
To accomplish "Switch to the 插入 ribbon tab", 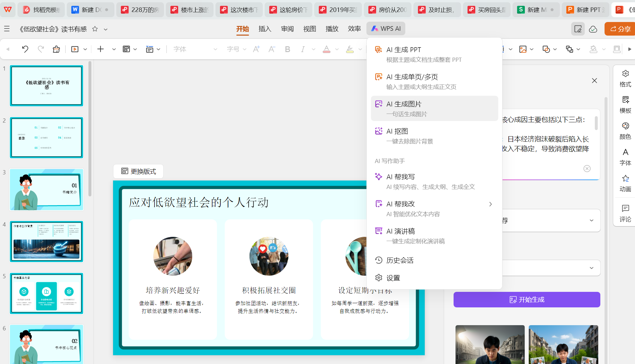I will click(264, 29).
